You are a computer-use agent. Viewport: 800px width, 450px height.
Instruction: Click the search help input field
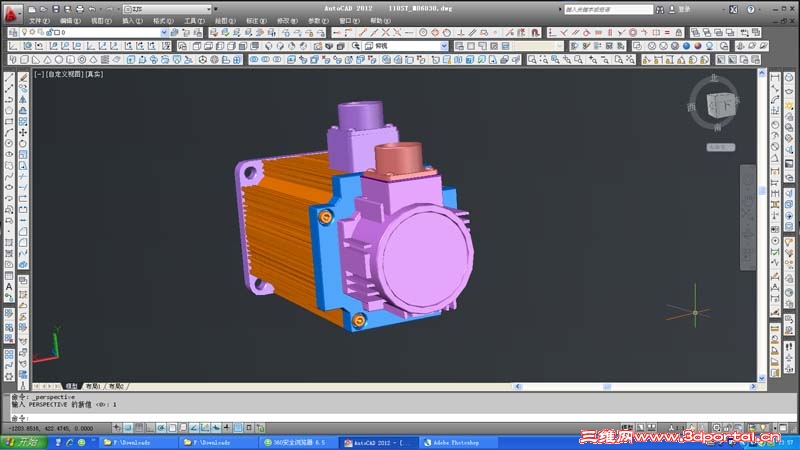point(608,9)
